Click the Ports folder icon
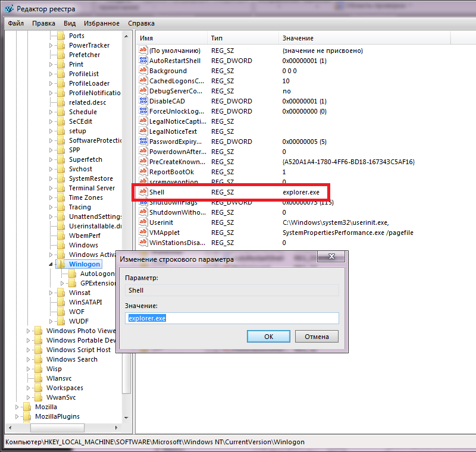Image resolution: width=476 pixels, height=452 pixels. click(x=61, y=36)
